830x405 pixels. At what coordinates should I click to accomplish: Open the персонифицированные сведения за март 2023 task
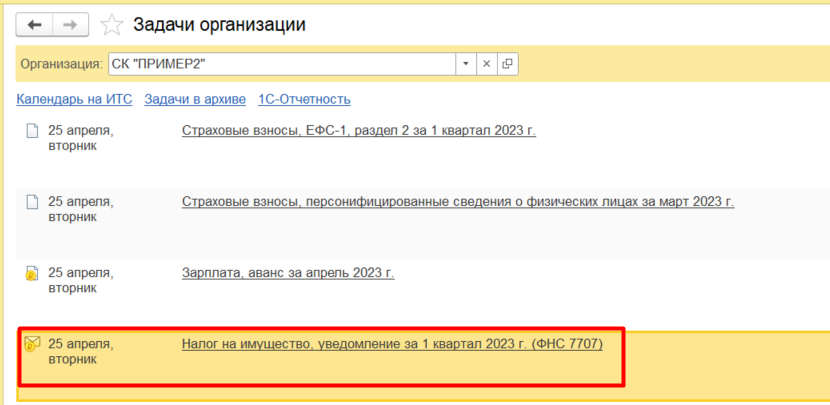pyautogui.click(x=457, y=201)
